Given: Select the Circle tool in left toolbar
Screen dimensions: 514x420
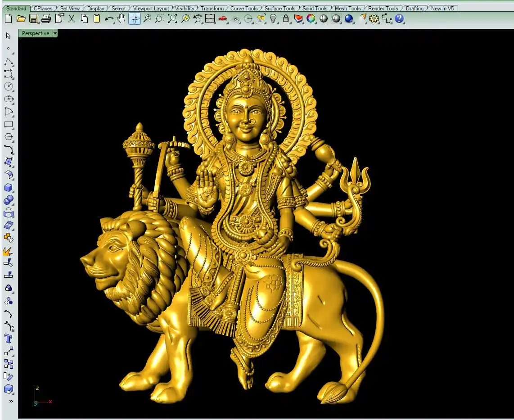Looking at the screenshot, I should tap(9, 86).
